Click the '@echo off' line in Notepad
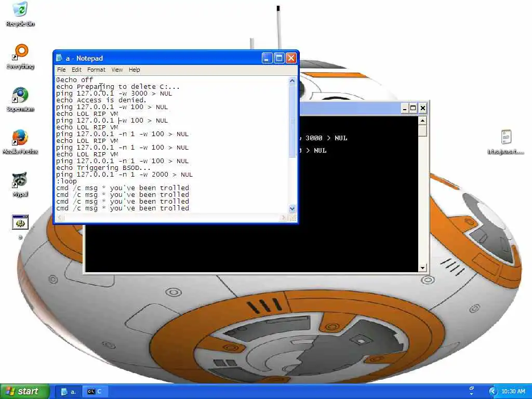 point(75,79)
